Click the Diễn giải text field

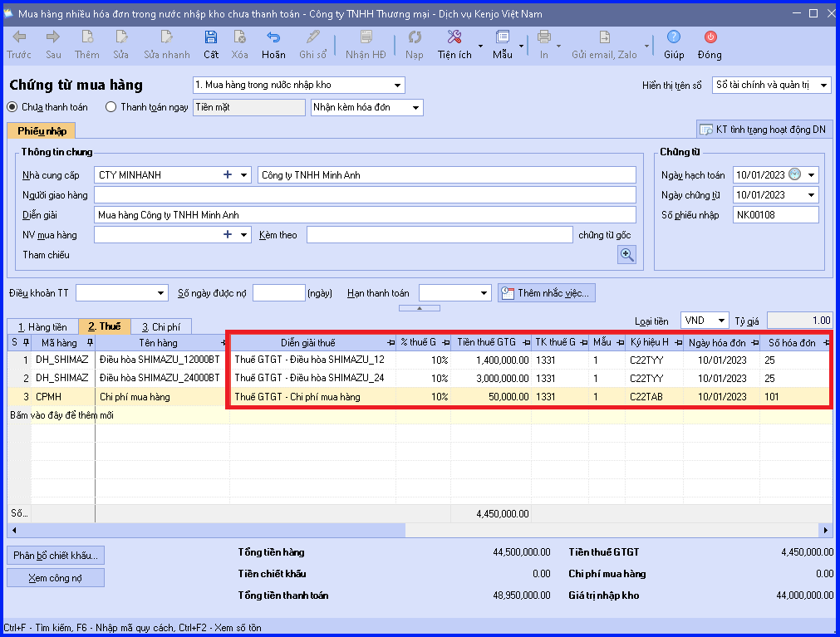[x=366, y=215]
